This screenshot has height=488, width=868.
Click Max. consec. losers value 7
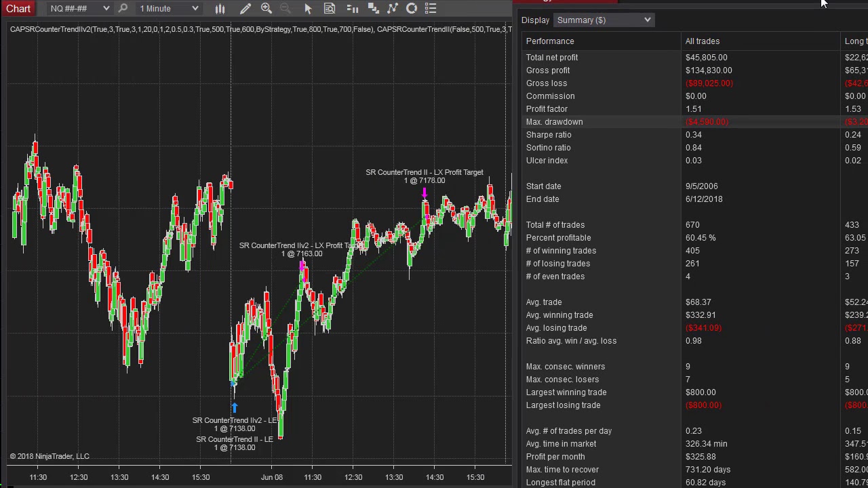point(688,380)
